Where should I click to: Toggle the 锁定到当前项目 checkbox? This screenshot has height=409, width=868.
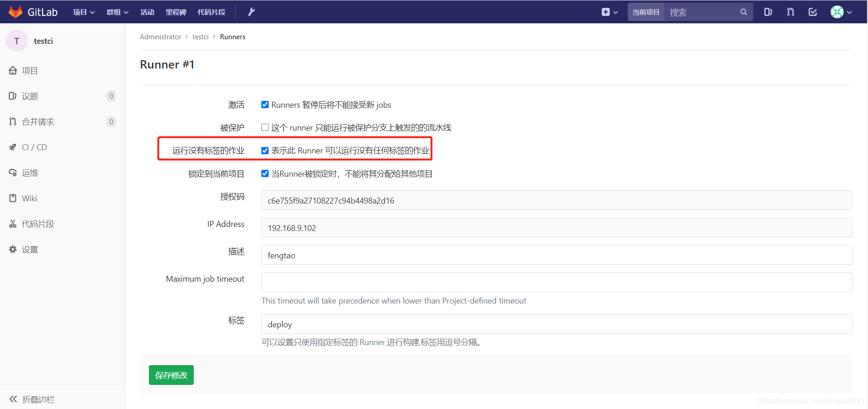pos(265,173)
